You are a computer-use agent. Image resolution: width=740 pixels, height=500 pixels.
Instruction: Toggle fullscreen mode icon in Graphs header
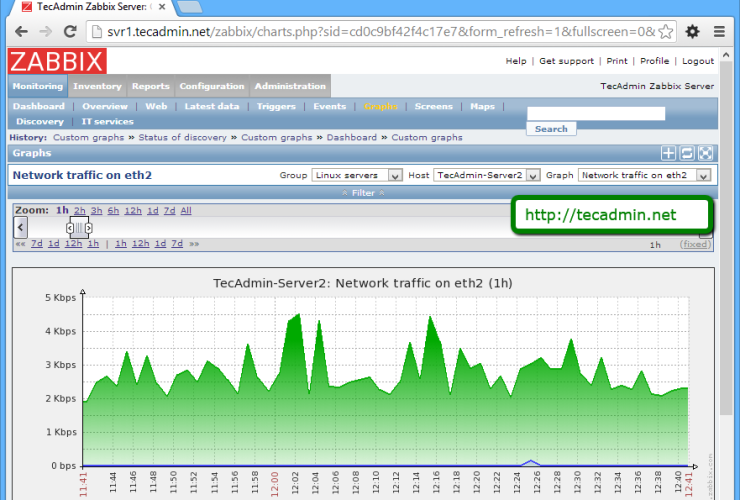tap(705, 153)
